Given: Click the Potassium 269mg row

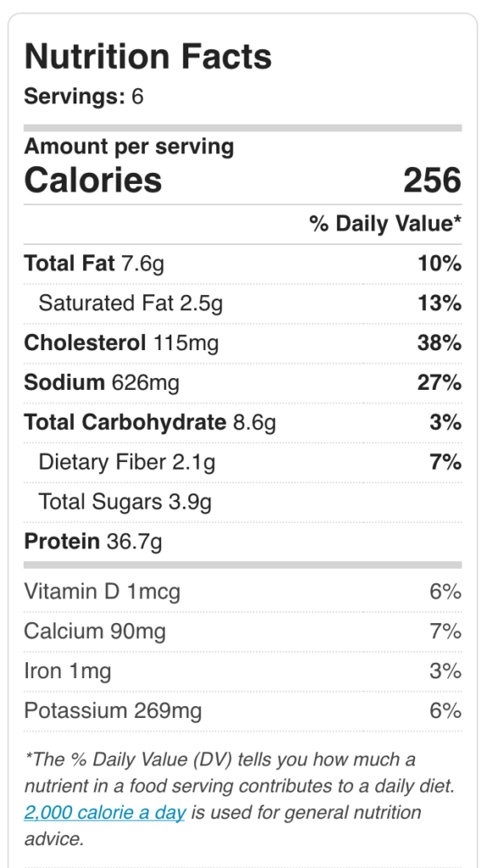Looking at the screenshot, I should (243, 711).
